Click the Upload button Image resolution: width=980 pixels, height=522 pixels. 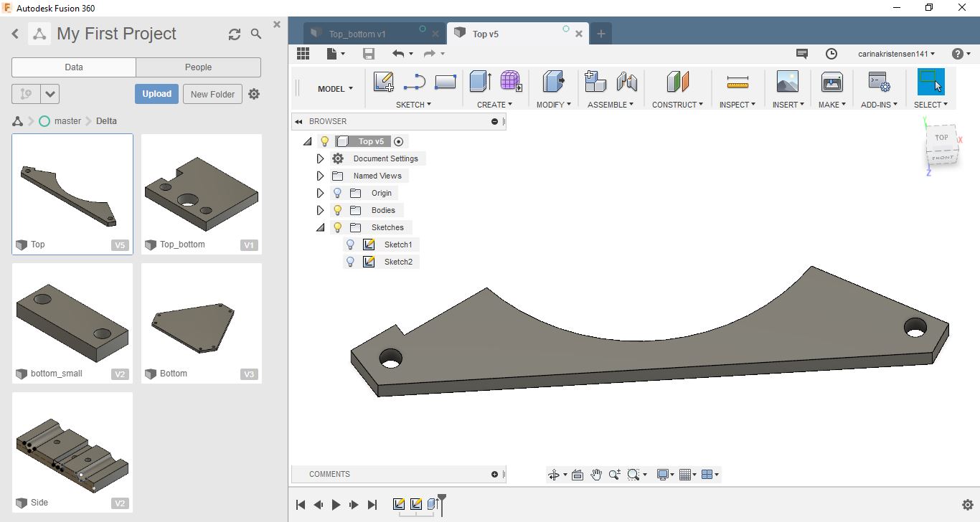coord(156,94)
